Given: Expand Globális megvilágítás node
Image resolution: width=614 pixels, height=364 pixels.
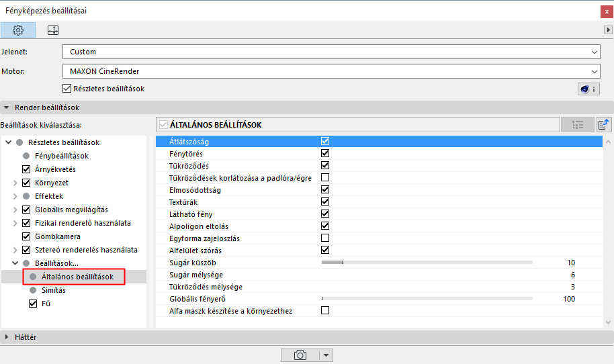Looking at the screenshot, I should click(x=15, y=210).
